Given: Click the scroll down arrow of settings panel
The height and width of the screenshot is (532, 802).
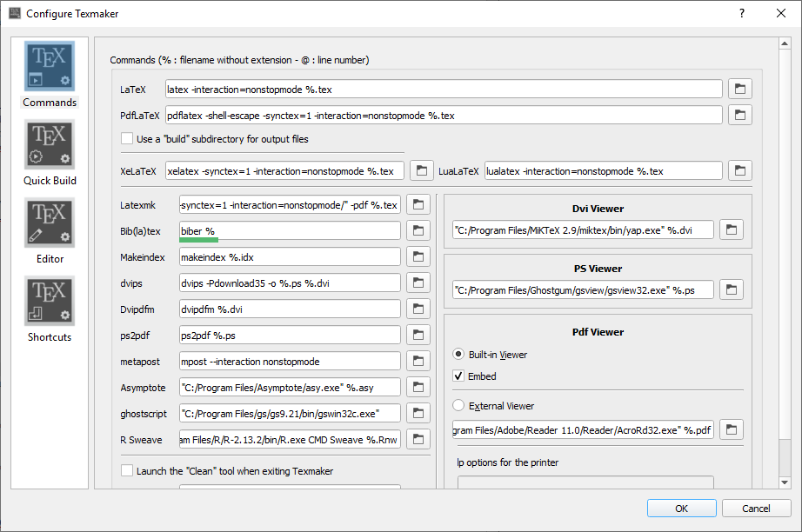Looking at the screenshot, I should point(785,482).
